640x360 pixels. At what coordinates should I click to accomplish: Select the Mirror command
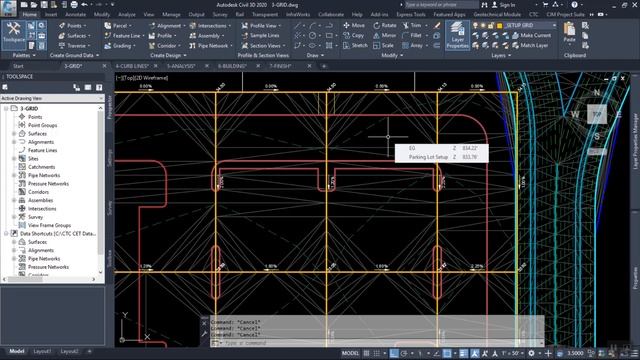[384, 36]
